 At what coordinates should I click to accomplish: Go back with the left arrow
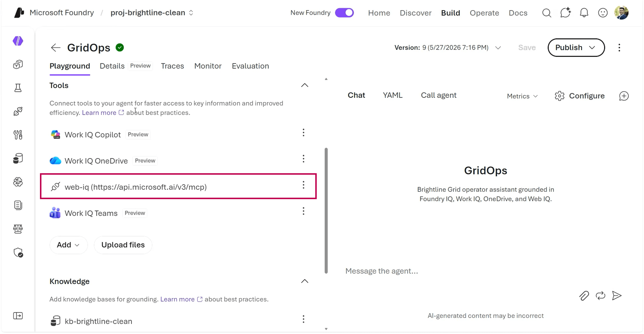(55, 48)
